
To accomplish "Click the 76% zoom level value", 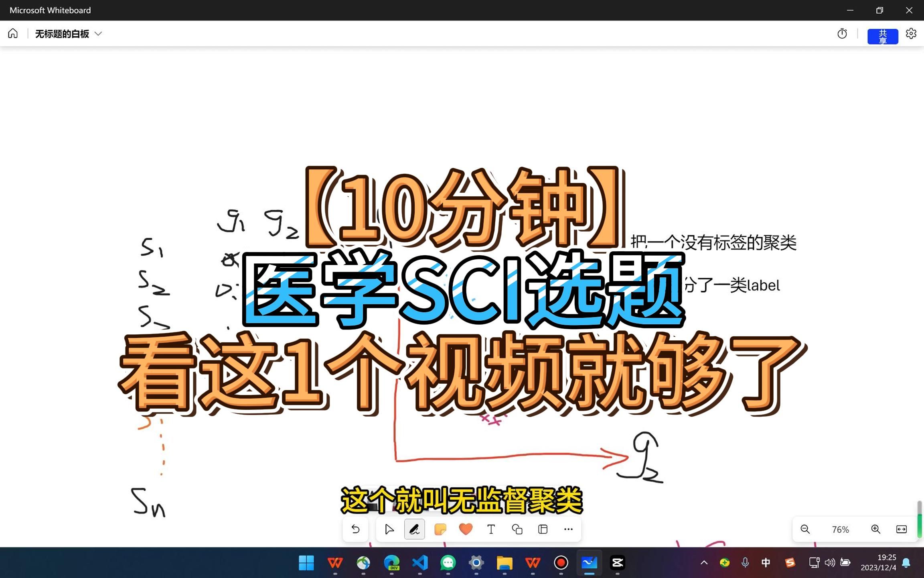I will coord(840,530).
